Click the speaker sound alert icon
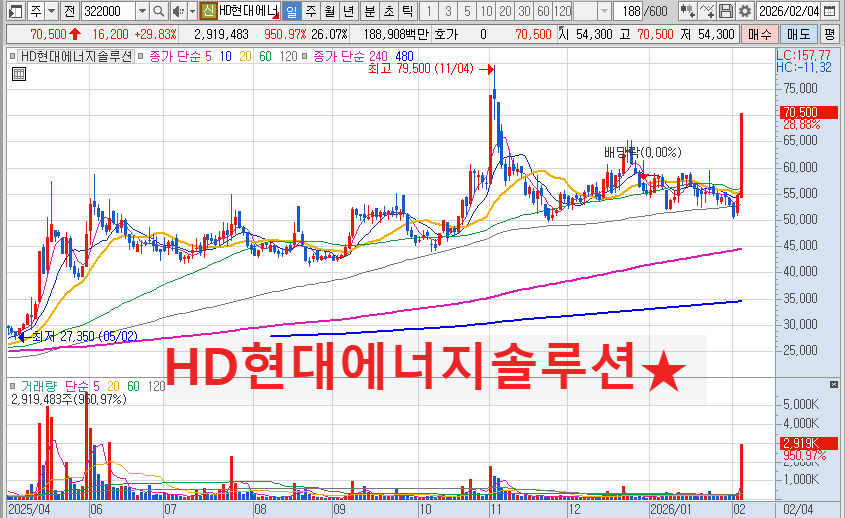Viewport: 845px width, 518px height. click(178, 11)
